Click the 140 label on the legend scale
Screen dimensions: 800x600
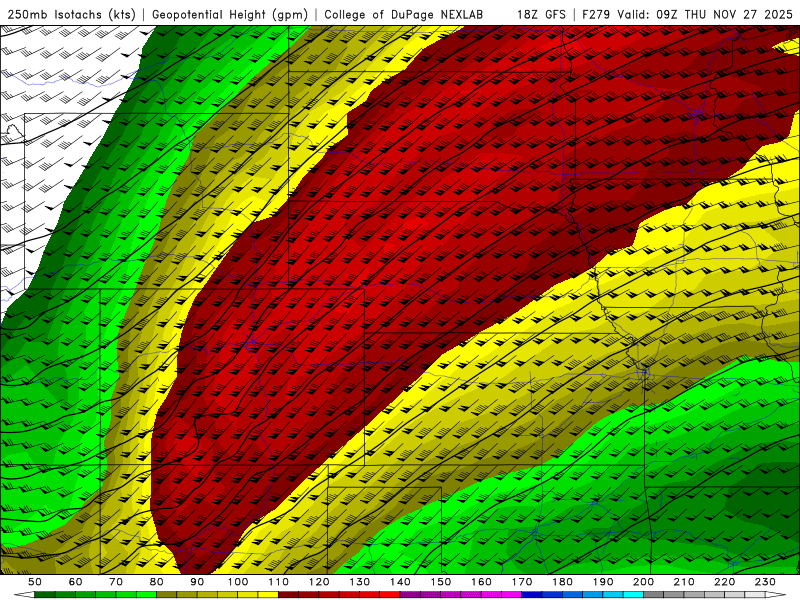coord(400,582)
